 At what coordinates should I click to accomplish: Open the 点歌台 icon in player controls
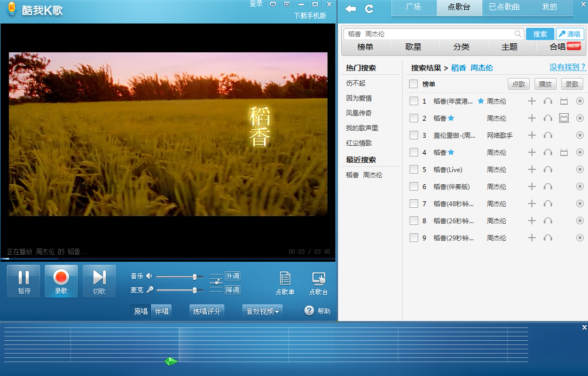pos(318,283)
